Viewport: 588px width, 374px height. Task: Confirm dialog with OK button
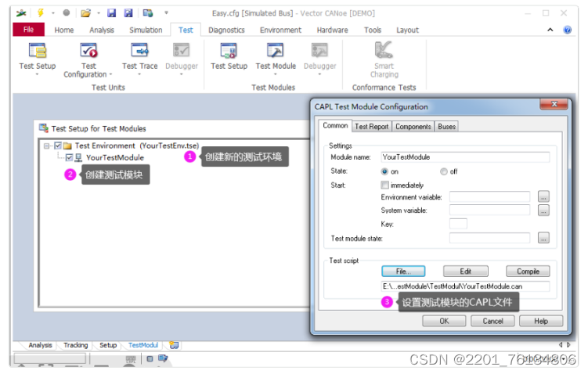(444, 321)
